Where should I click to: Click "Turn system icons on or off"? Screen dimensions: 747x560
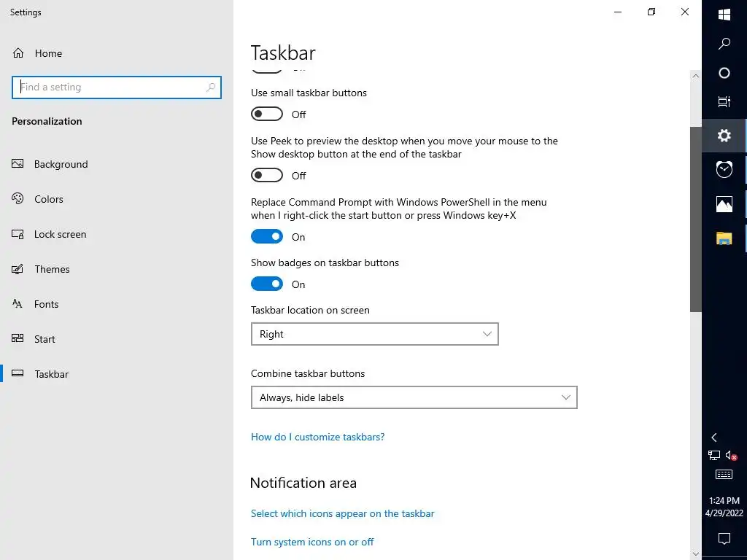click(x=312, y=542)
